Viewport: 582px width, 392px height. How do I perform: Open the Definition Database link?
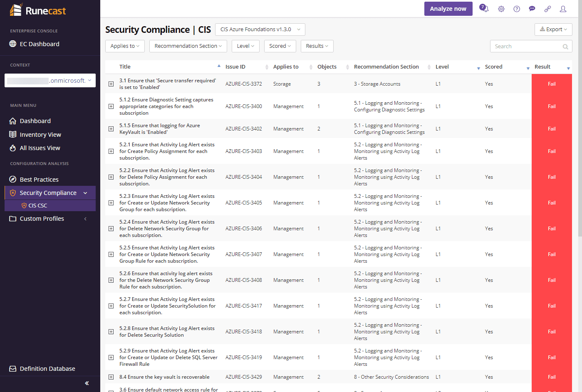point(47,369)
